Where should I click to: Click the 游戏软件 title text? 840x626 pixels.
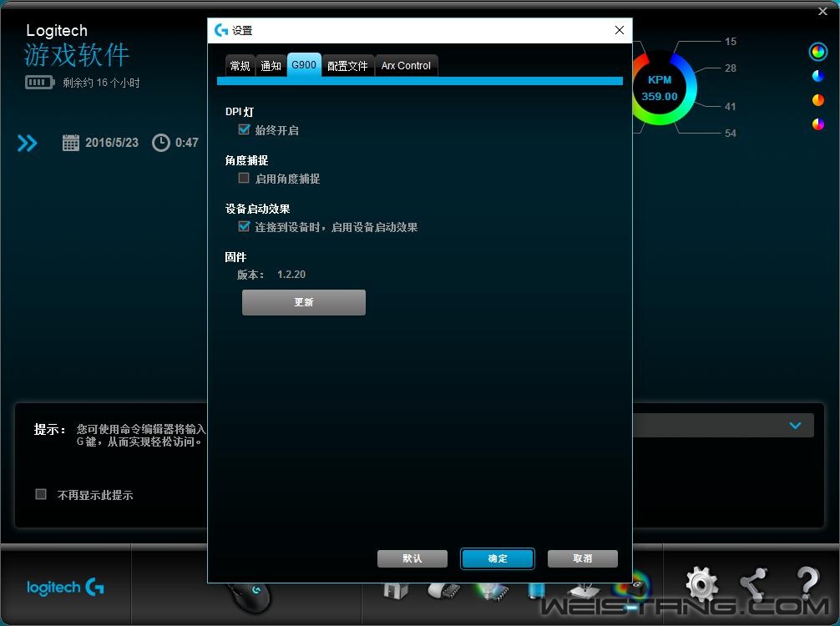[x=77, y=55]
